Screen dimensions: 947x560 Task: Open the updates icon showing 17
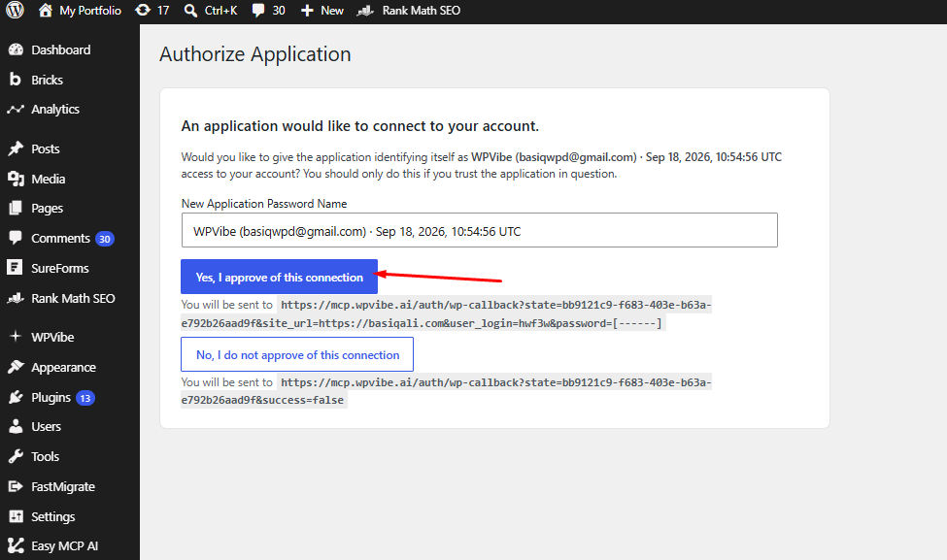tap(143, 11)
